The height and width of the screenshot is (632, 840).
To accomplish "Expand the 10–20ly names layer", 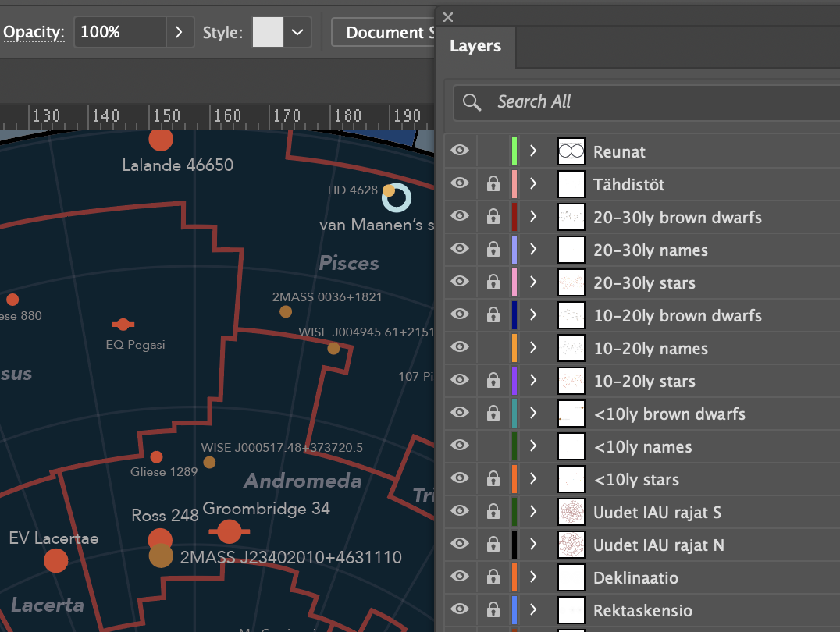I will click(x=533, y=348).
